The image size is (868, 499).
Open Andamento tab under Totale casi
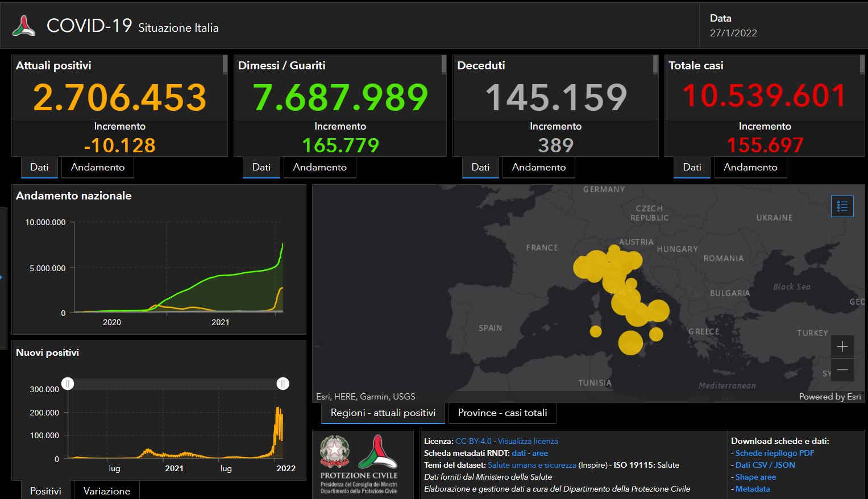tap(750, 167)
